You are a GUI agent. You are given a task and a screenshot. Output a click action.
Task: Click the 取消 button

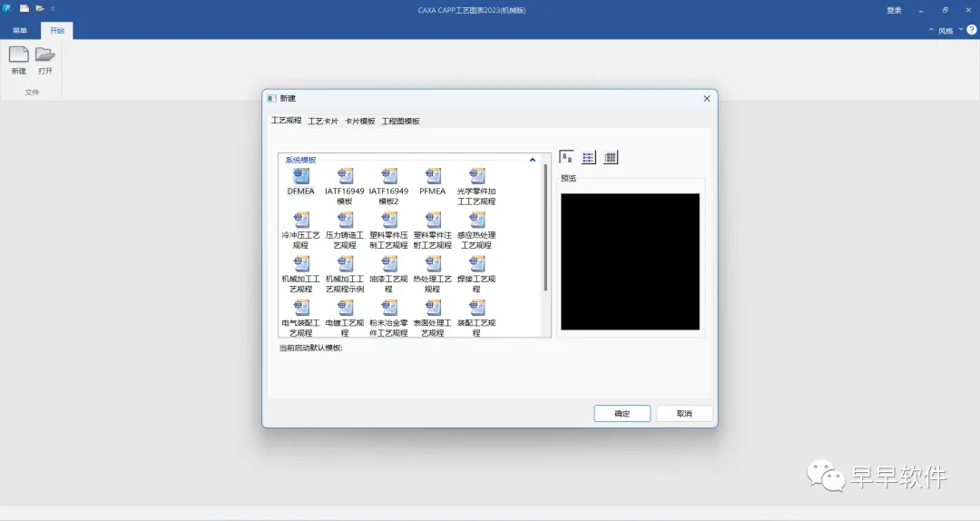(684, 413)
